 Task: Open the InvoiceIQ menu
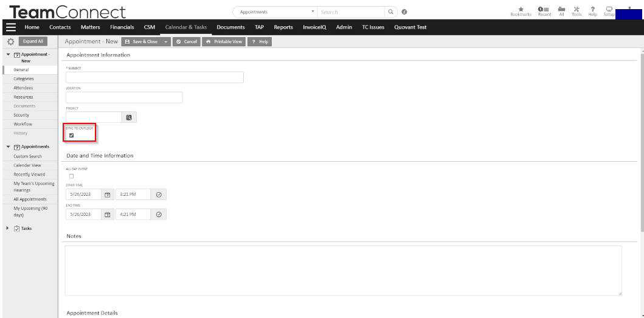pyautogui.click(x=314, y=27)
